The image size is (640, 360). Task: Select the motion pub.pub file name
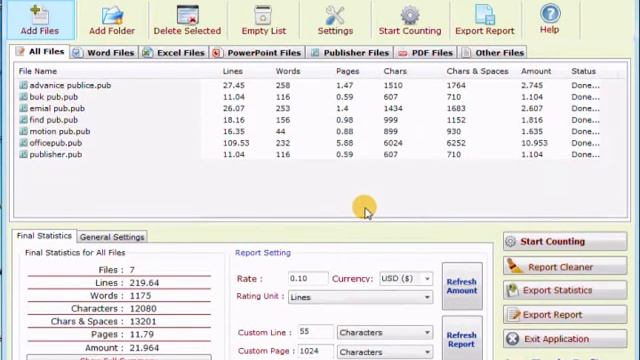(x=60, y=131)
